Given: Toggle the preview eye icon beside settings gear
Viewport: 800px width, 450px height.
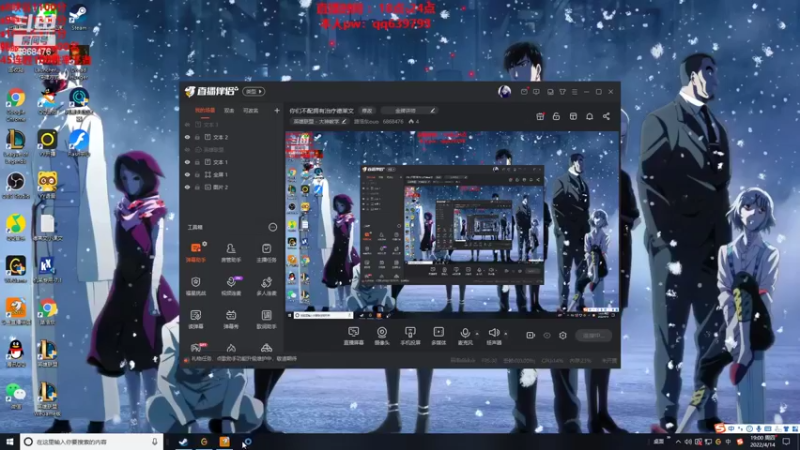Looking at the screenshot, I should coord(546,335).
